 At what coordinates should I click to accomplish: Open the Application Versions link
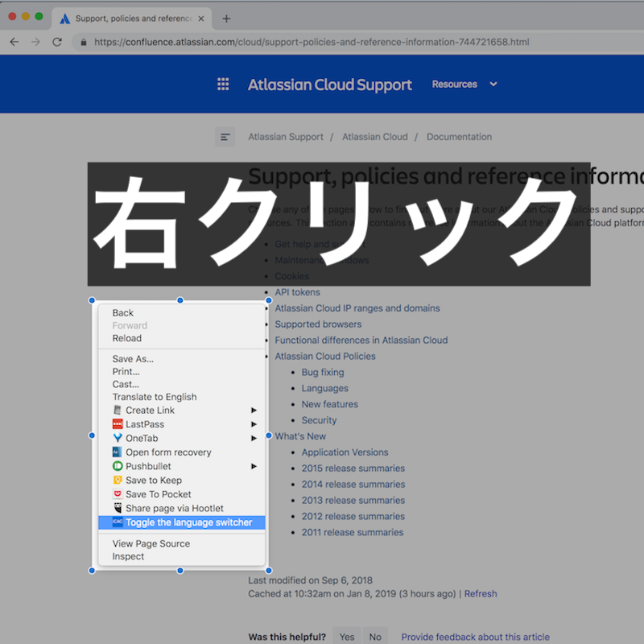345,452
